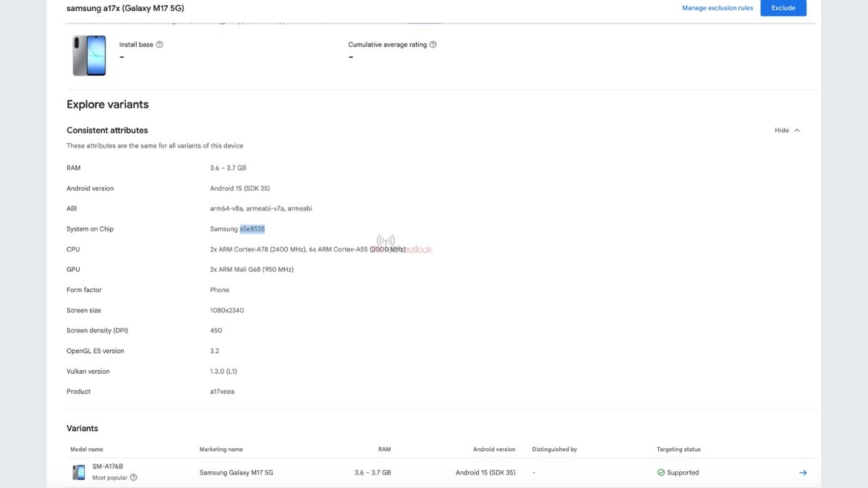Click the phone icon beside SM-A176B
The height and width of the screenshot is (488, 868).
pos(78,472)
